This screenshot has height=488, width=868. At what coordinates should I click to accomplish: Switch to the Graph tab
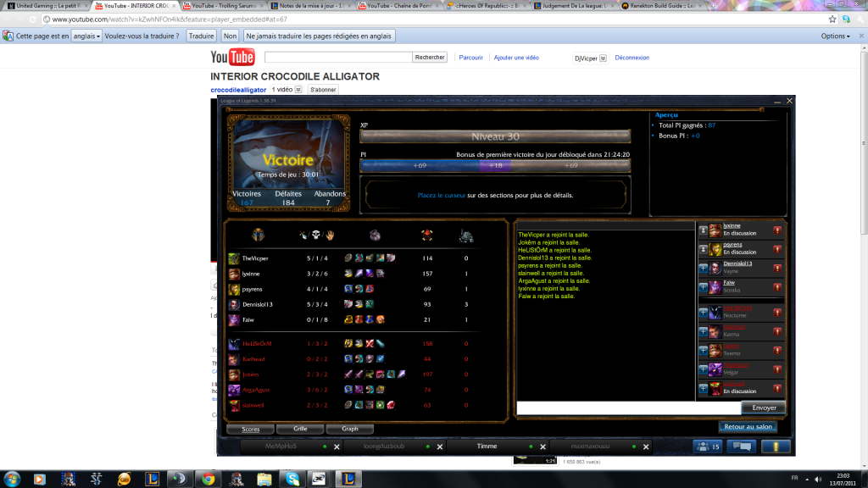tap(350, 429)
